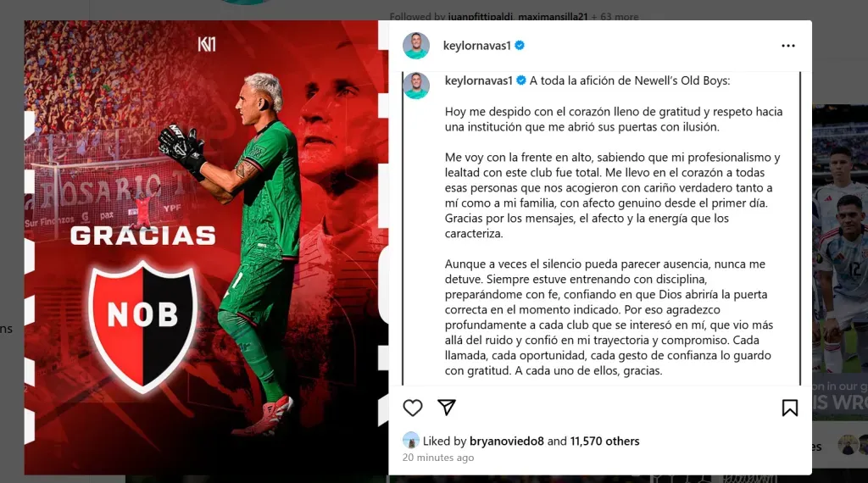View the 11,570 others who liked
Image resolution: width=868 pixels, height=483 pixels.
(604, 441)
